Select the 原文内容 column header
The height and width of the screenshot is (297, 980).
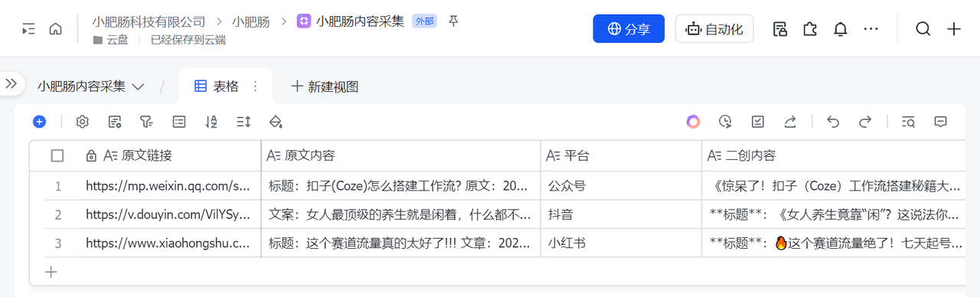[x=400, y=156]
